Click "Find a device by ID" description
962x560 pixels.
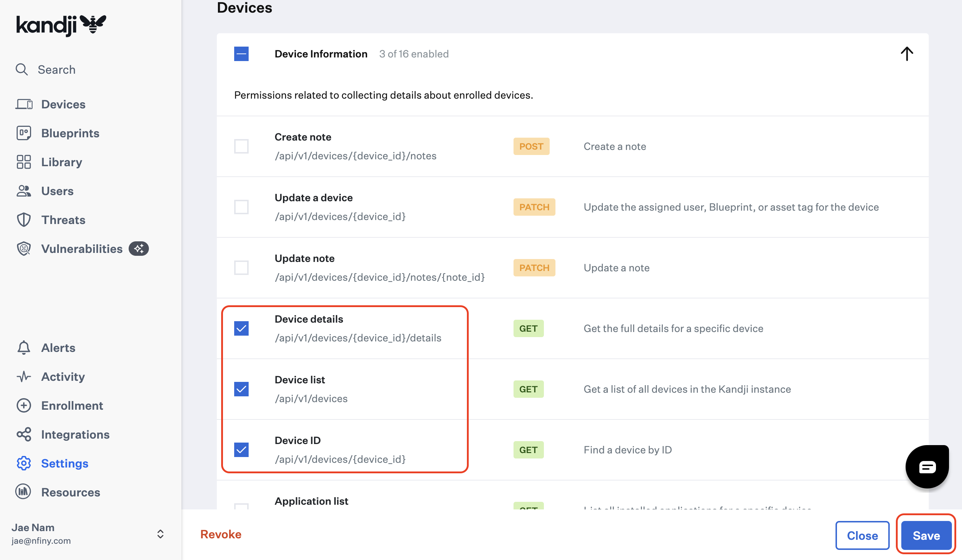628,450
